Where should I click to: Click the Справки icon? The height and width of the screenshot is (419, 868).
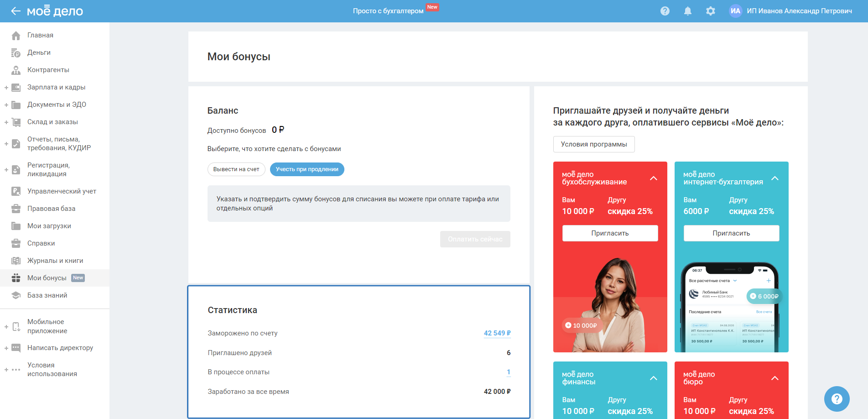pyautogui.click(x=16, y=243)
